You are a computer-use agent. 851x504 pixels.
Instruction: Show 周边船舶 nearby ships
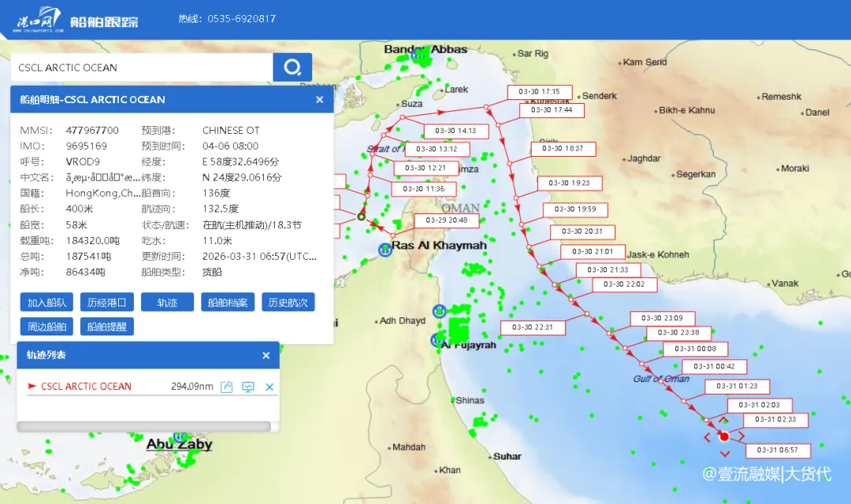click(x=47, y=326)
